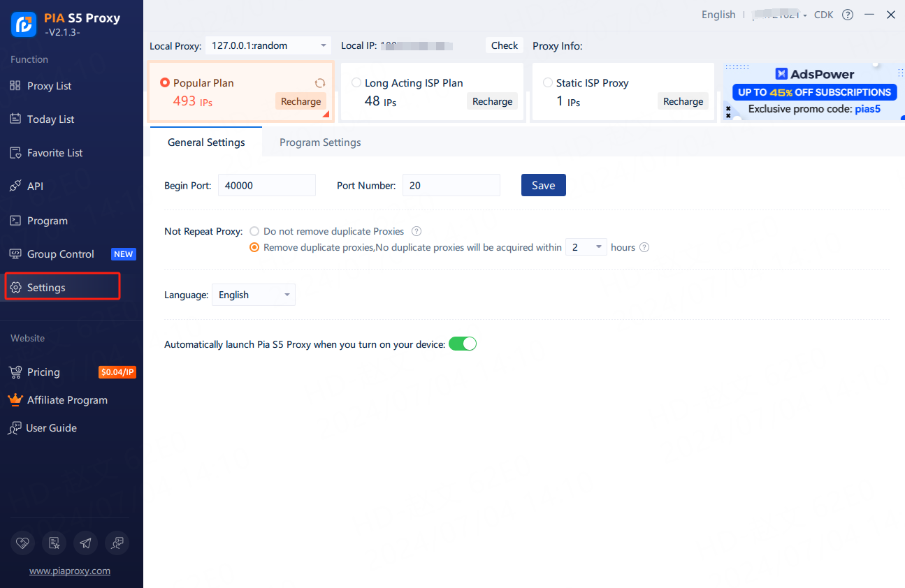Screen dimensions: 905x588
Task: Save the port settings
Action: [544, 185]
